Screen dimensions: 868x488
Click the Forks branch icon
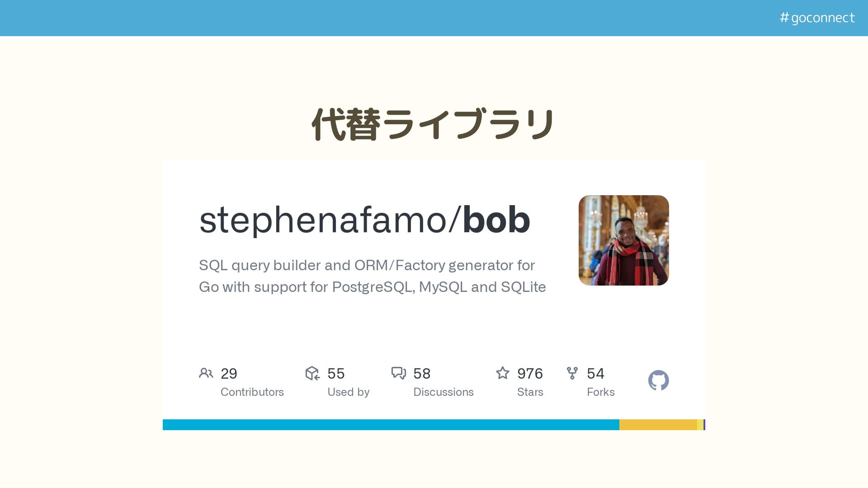pos(572,373)
